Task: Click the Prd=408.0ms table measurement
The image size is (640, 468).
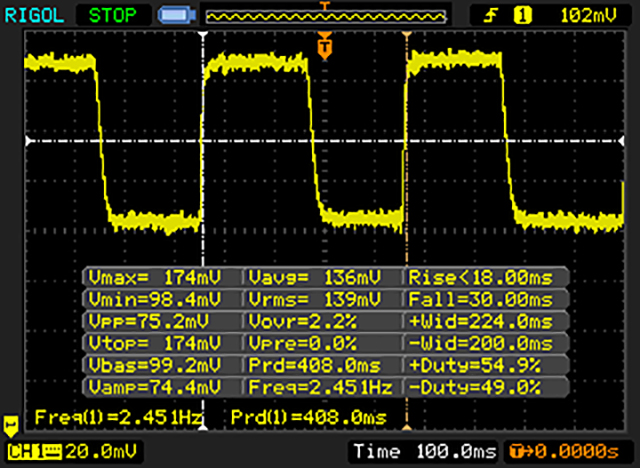Action: (x=314, y=365)
